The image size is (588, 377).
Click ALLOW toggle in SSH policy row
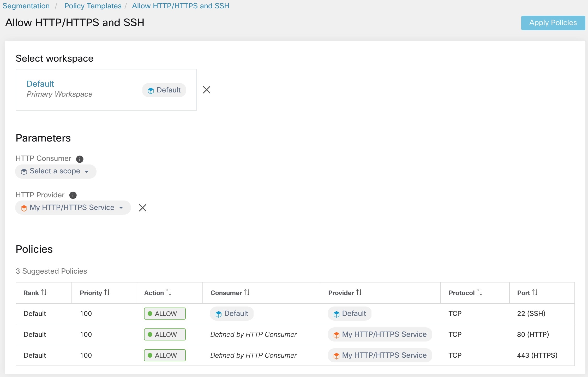tap(164, 313)
